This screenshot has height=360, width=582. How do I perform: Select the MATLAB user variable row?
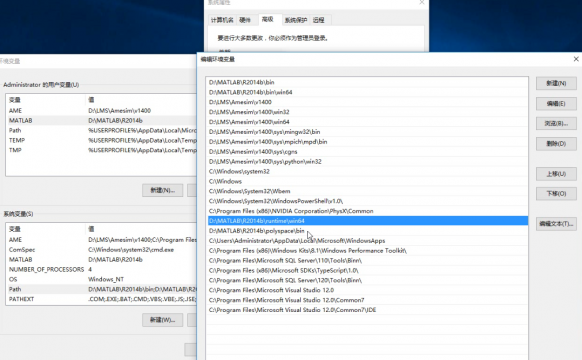coord(101,121)
